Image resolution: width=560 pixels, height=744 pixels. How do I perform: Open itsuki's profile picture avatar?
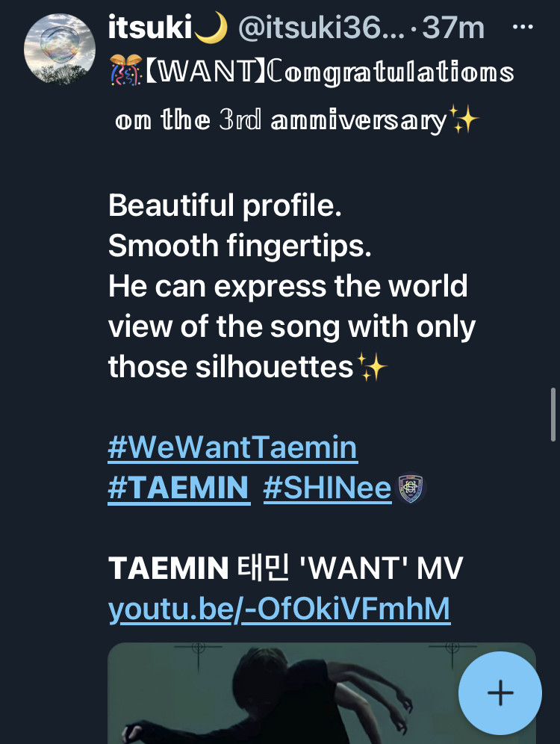tap(60, 49)
